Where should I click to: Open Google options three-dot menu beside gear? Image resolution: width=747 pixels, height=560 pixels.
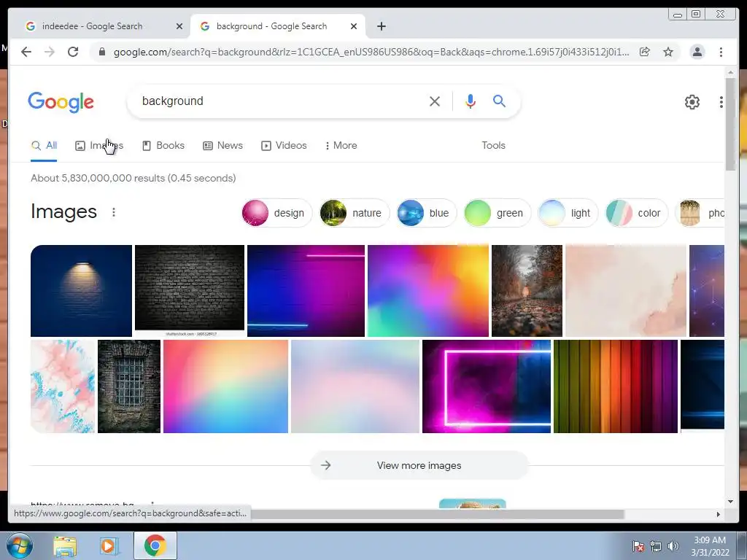click(x=721, y=102)
